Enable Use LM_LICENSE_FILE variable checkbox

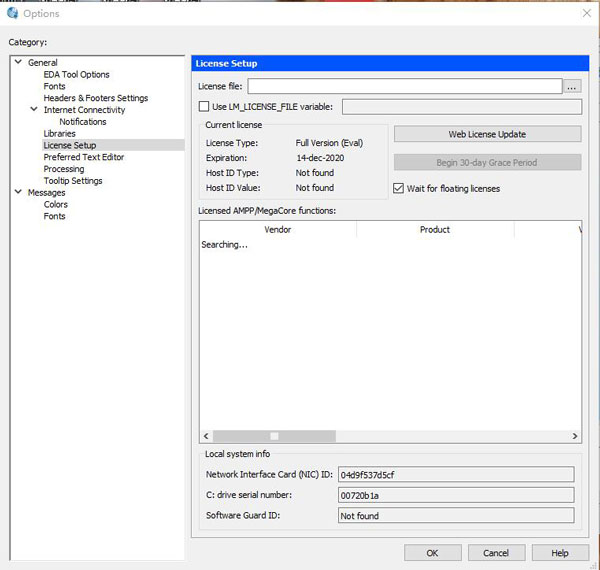(x=204, y=106)
